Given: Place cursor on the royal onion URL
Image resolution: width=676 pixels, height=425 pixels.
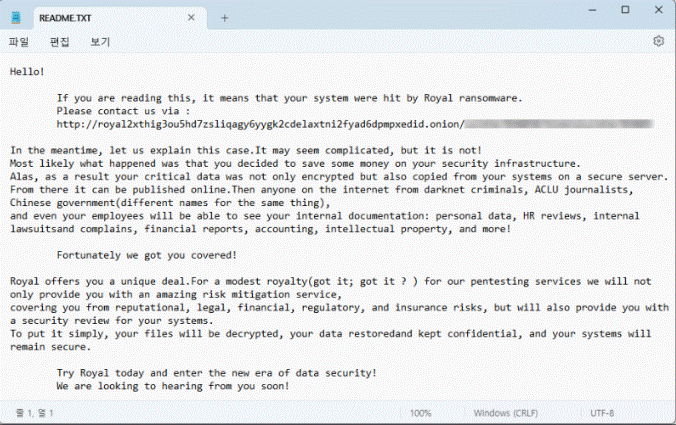Looking at the screenshot, I should coord(260,124).
